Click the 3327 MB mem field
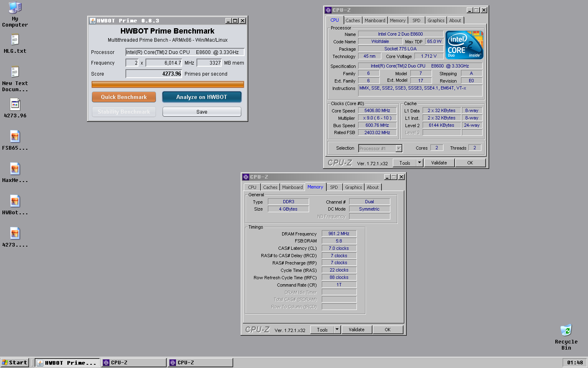 point(209,63)
